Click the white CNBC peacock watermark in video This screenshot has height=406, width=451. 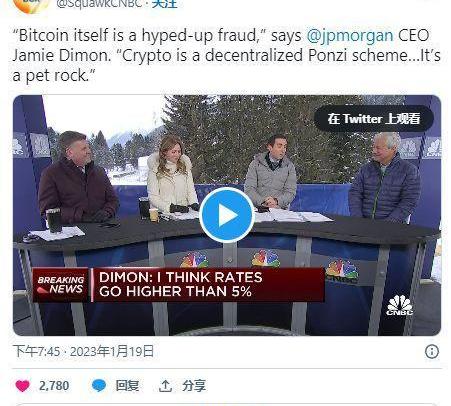(400, 305)
